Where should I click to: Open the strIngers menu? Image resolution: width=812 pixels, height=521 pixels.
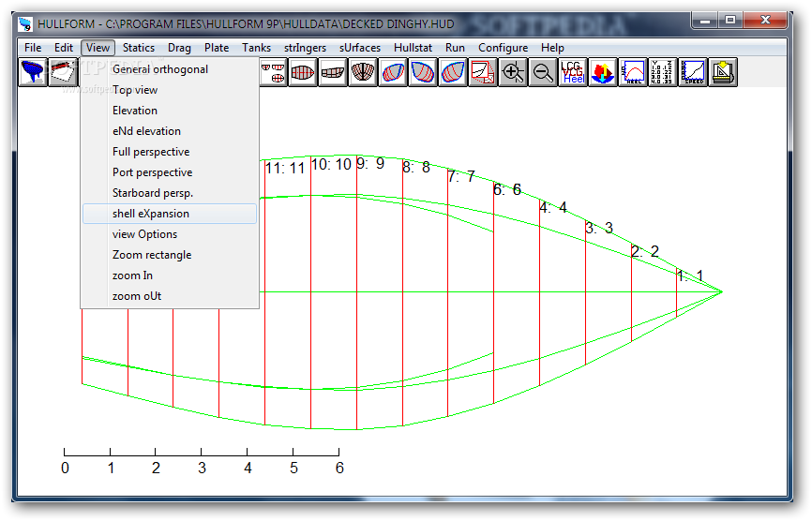(x=305, y=48)
